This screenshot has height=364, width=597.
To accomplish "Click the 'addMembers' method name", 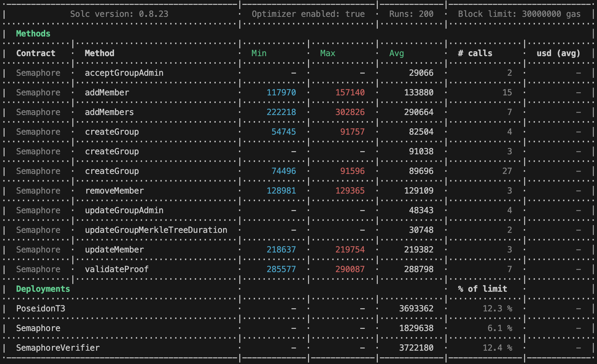I will point(109,112).
